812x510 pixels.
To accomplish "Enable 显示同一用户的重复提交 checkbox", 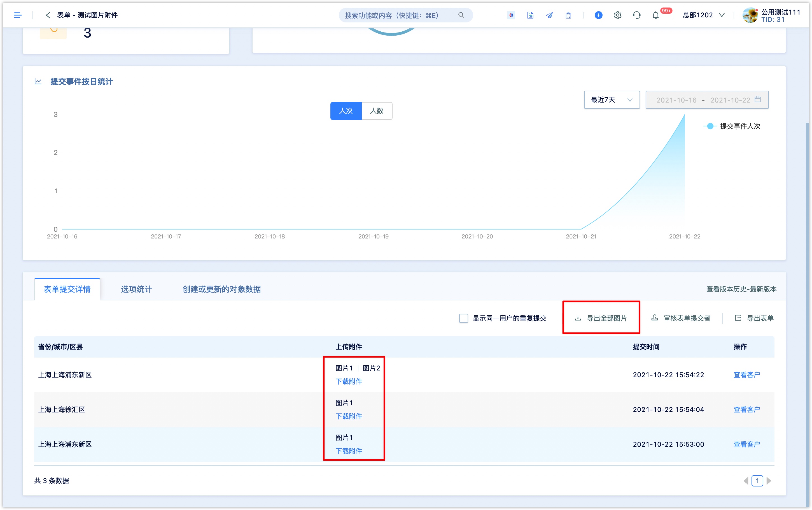I will coord(464,318).
